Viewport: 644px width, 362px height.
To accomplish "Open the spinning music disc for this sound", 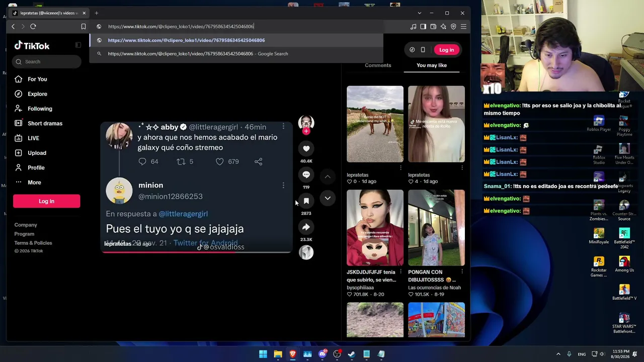I will (306, 252).
